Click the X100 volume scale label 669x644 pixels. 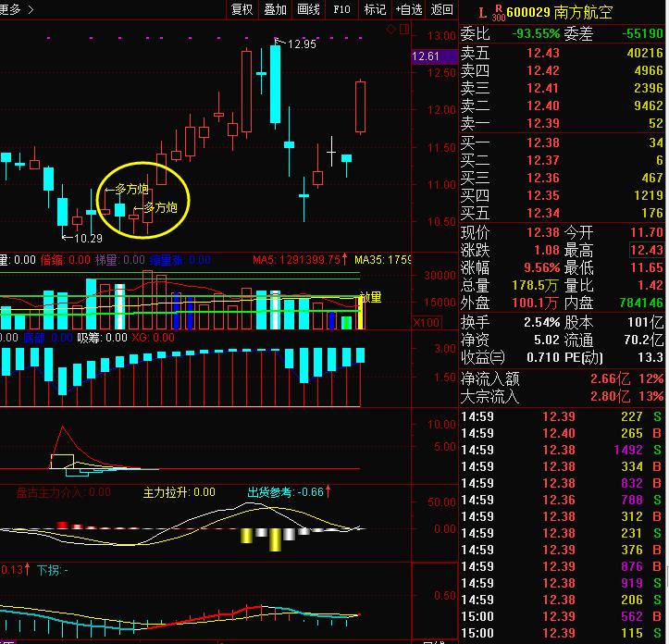[427, 323]
